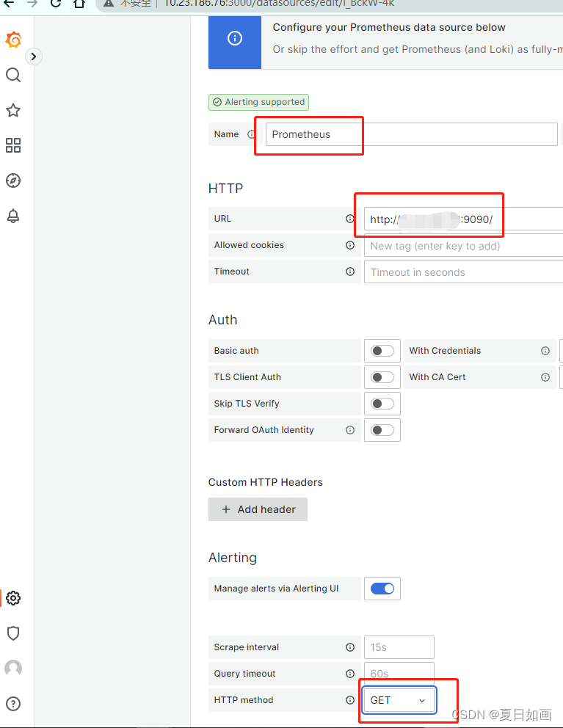This screenshot has height=728, width=563.
Task: Open Server Admin shield icon
Action: pos(13,633)
